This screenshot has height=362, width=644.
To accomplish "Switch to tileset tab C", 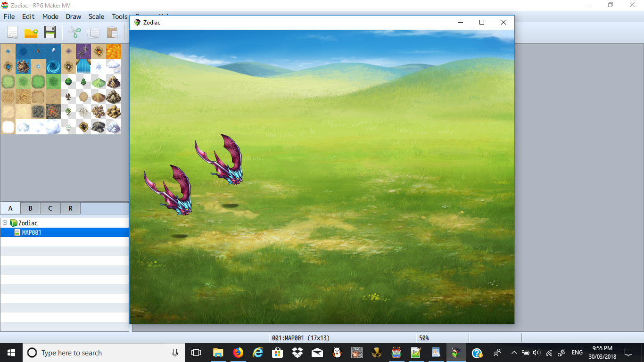I will tap(50, 208).
